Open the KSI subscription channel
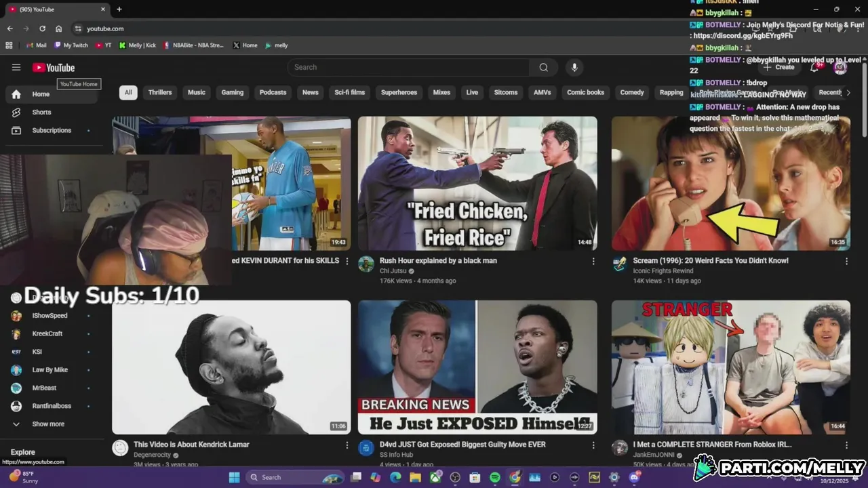Screen dimensions: 868x488 coord(51,352)
